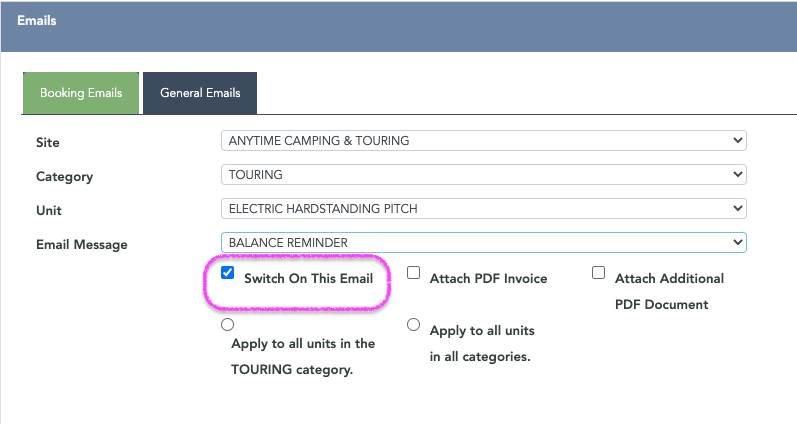Click the 'Apply to all units in all categories' text
Screen dimensions: 797x424
click(x=482, y=344)
